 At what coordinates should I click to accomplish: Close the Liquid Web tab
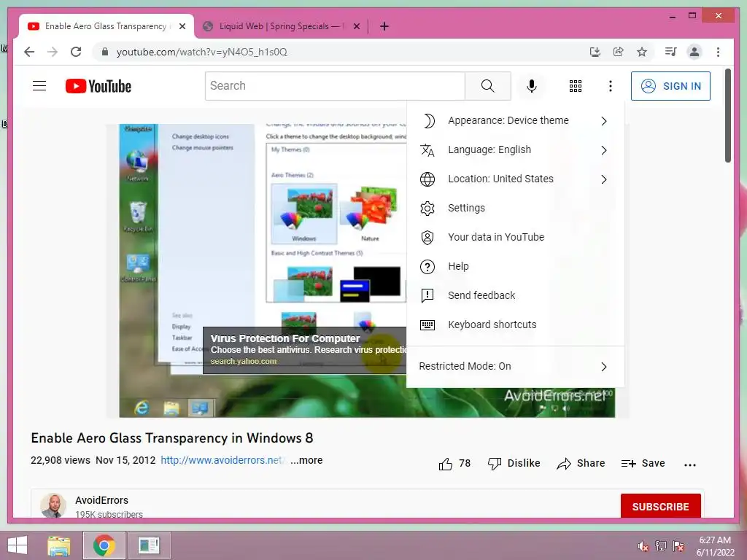tap(356, 26)
